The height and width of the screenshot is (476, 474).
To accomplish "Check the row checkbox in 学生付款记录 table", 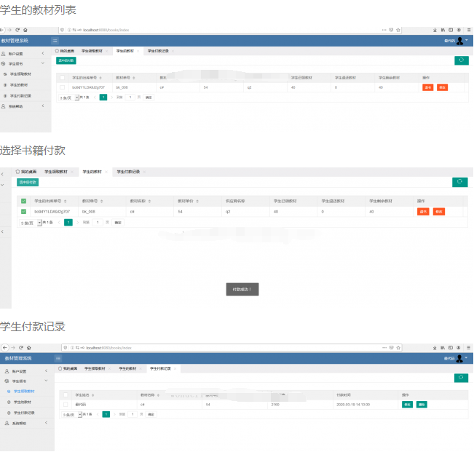I will tap(66, 405).
